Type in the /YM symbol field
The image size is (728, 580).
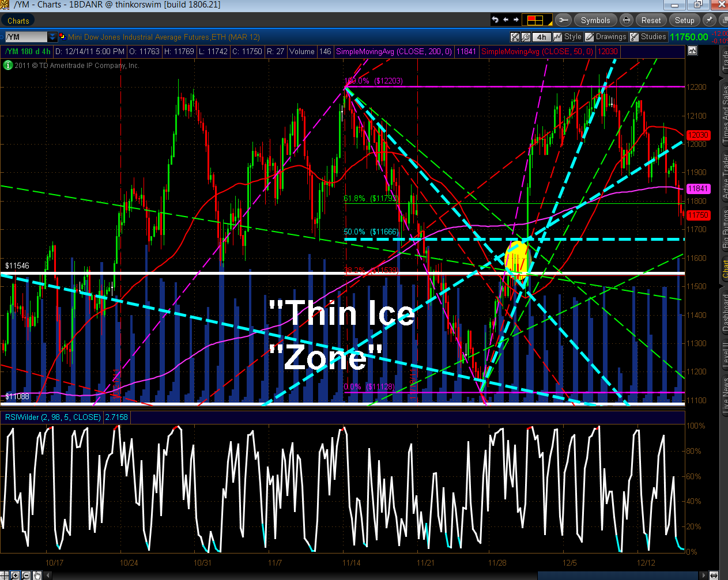click(x=26, y=37)
